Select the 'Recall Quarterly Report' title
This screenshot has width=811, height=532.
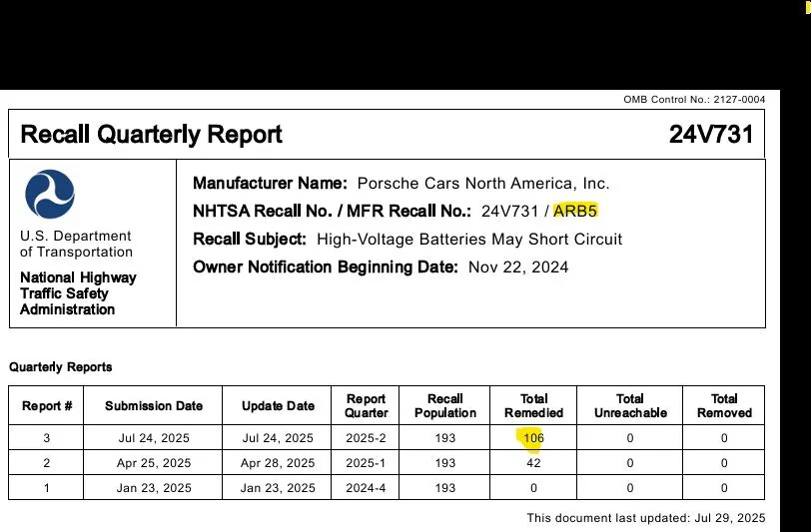pyautogui.click(x=151, y=135)
